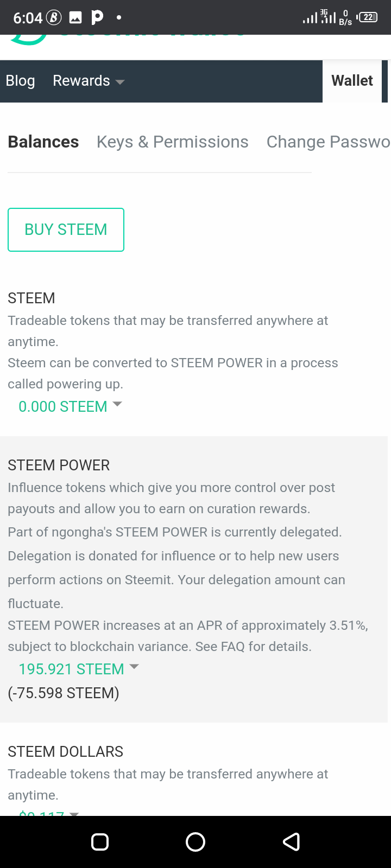Tap the signal strength icon
Screen dimensions: 391x868
click(310, 18)
